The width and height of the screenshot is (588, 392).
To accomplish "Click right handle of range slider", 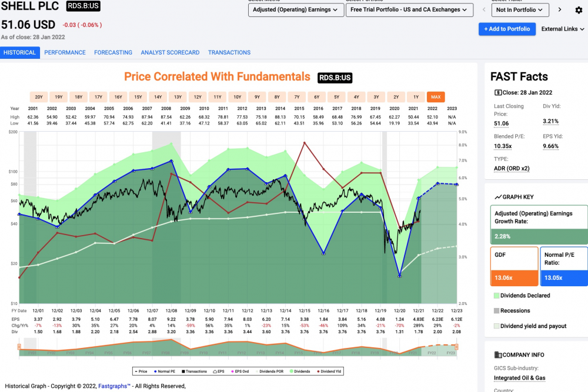I will (456, 347).
